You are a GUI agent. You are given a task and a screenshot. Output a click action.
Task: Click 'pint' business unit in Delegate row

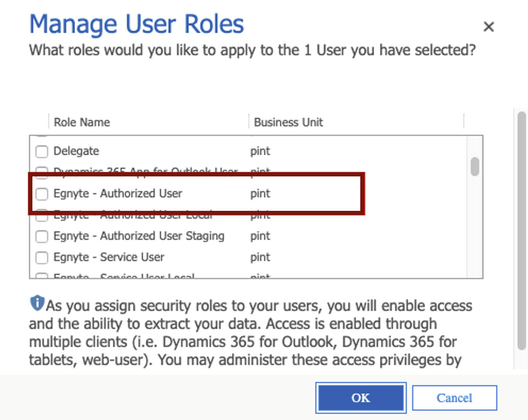tap(260, 151)
